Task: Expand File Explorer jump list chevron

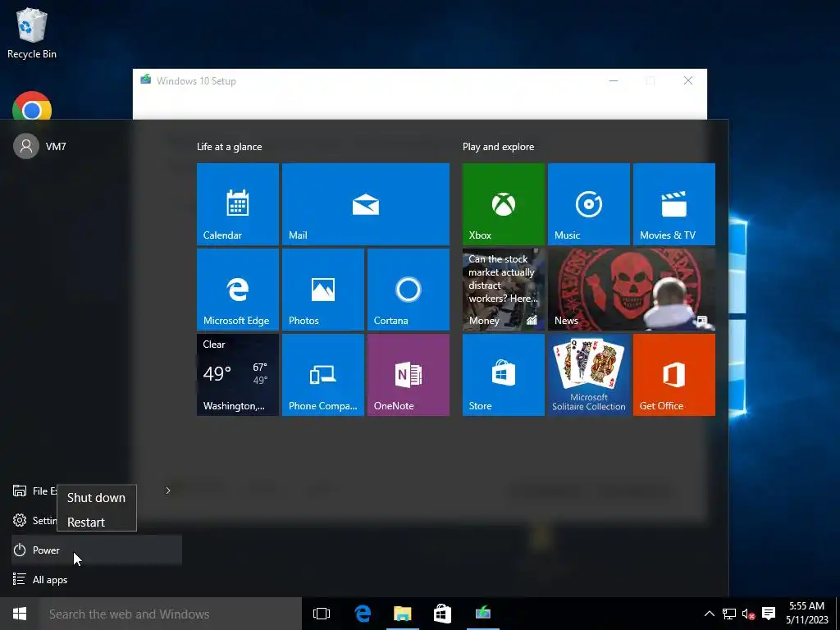Action: (x=167, y=491)
